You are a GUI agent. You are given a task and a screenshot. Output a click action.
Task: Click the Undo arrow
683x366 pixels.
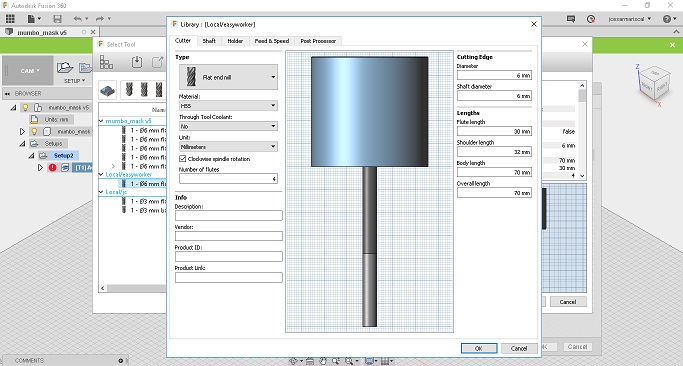tap(78, 19)
